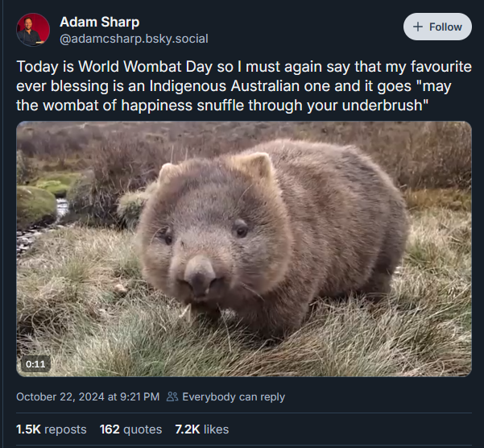Click the Everybody can reply label
The image size is (484, 448).
(234, 396)
